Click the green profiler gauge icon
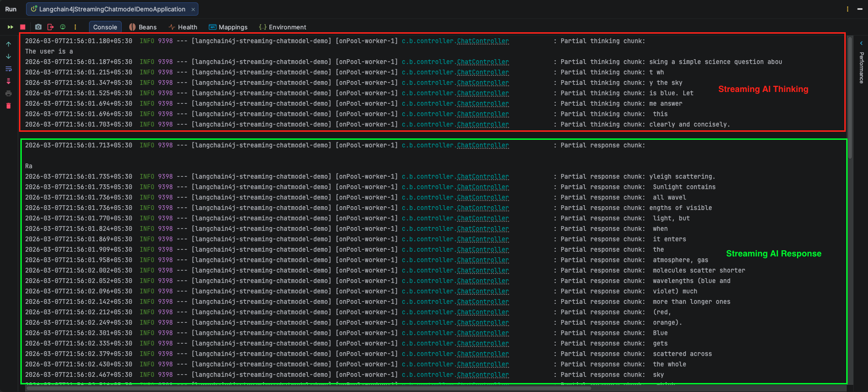The width and height of the screenshot is (868, 392). 63,27
